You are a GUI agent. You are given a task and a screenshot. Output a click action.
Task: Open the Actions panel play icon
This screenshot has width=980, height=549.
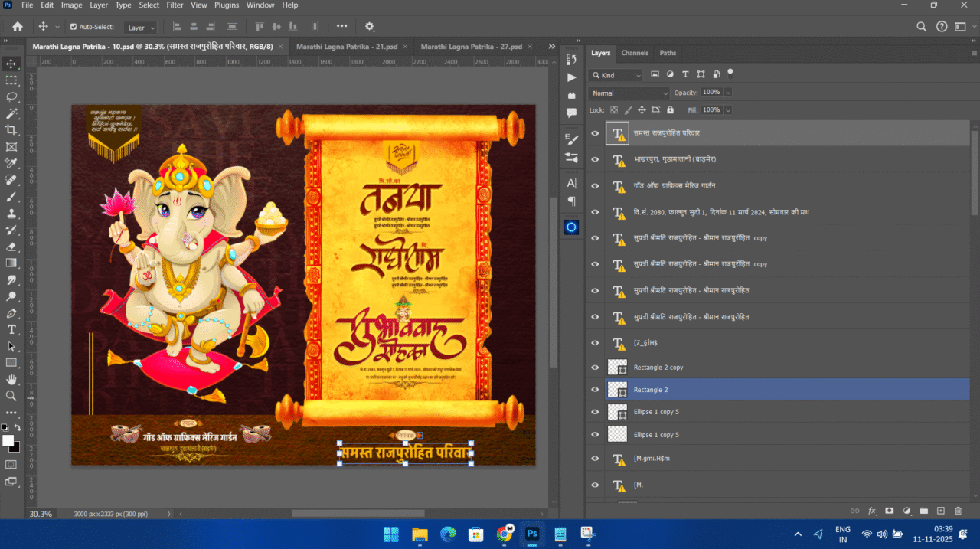570,77
